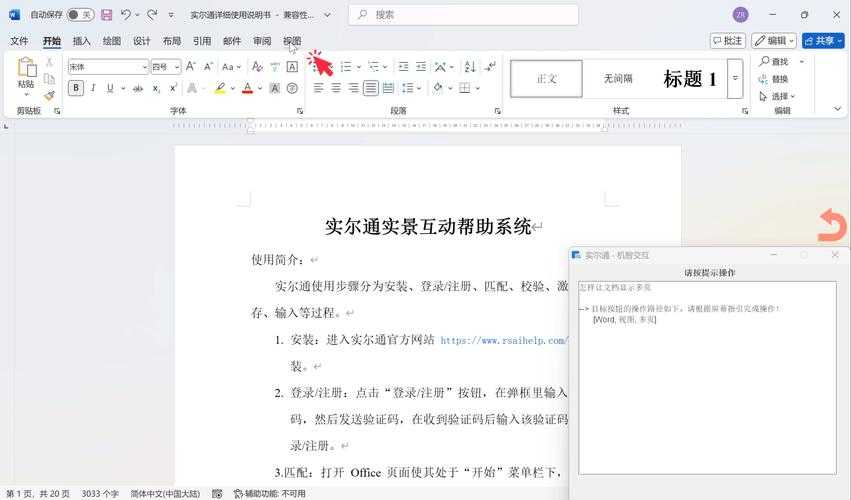
Task: Switch to the 引用 tab
Action: (202, 41)
